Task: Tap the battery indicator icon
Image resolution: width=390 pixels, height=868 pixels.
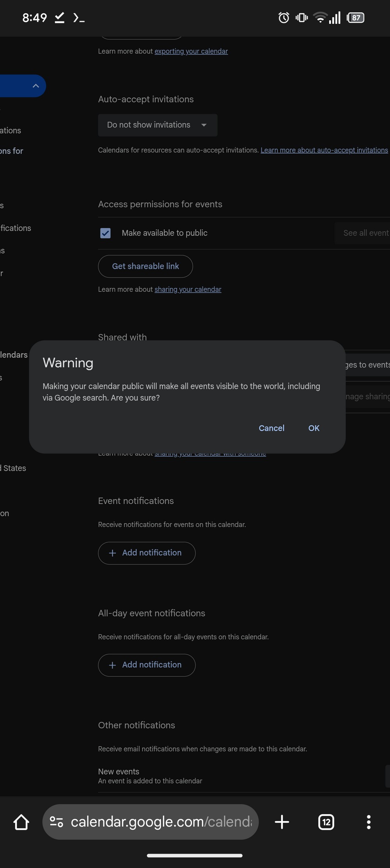Action: [x=355, y=18]
